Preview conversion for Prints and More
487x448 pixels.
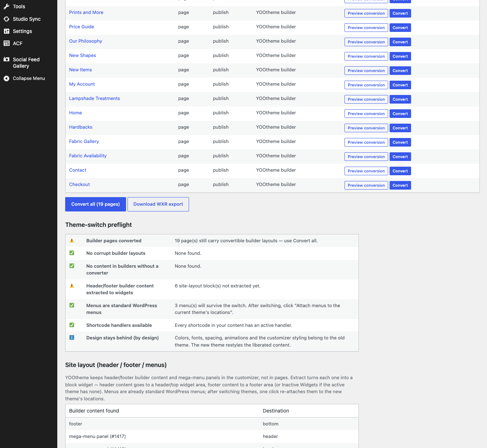[366, 13]
